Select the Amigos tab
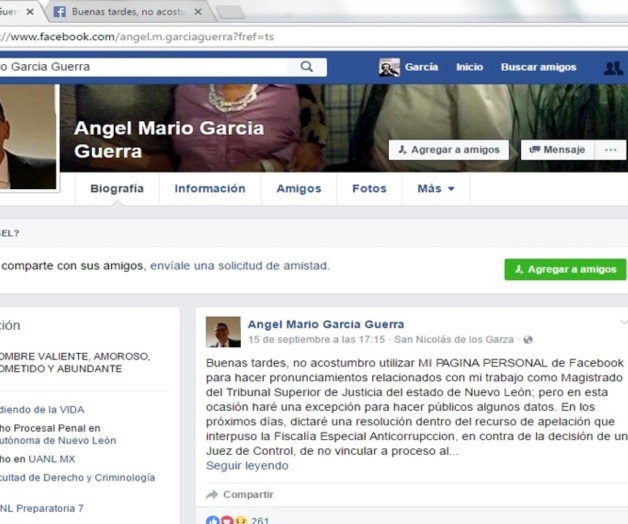Screen dimensions: 628x524 click(x=299, y=189)
